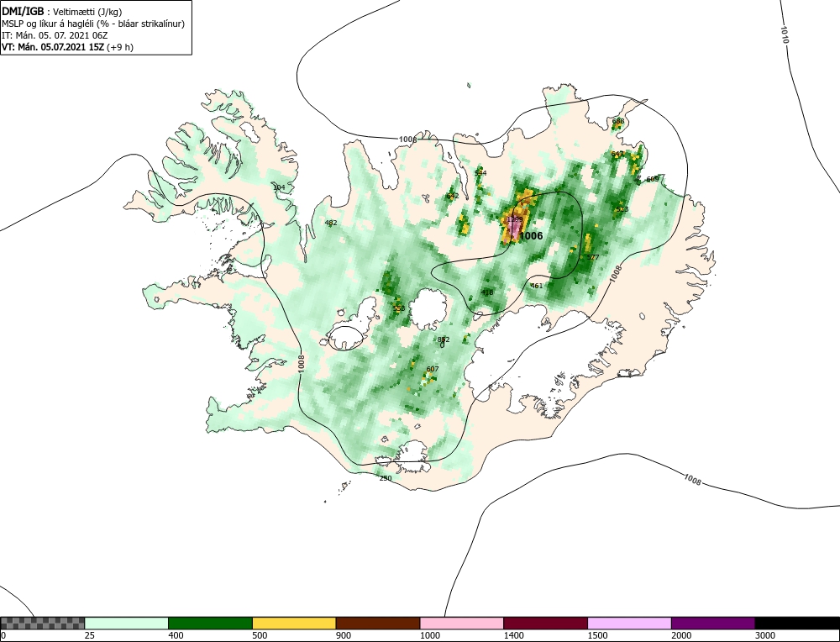Click the legend tick label "900"
The height and width of the screenshot is (642, 840).
click(344, 635)
